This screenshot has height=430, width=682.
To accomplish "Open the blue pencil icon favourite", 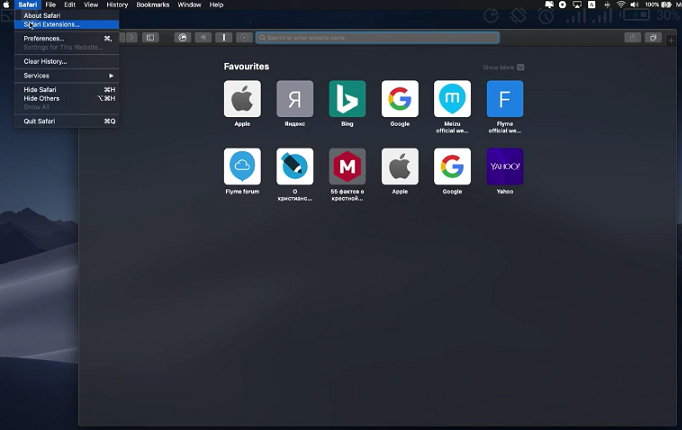I will pyautogui.click(x=295, y=167).
